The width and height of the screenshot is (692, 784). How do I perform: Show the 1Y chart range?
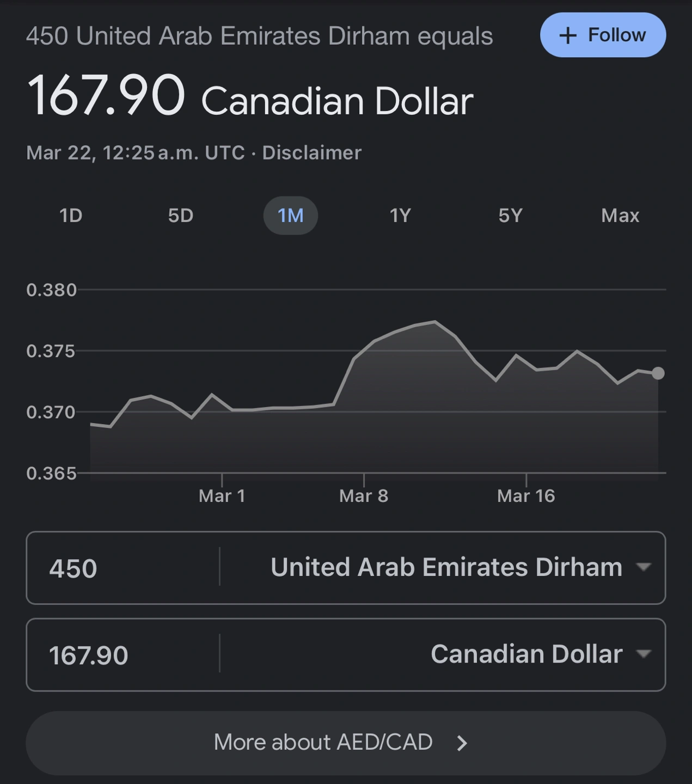[400, 216]
